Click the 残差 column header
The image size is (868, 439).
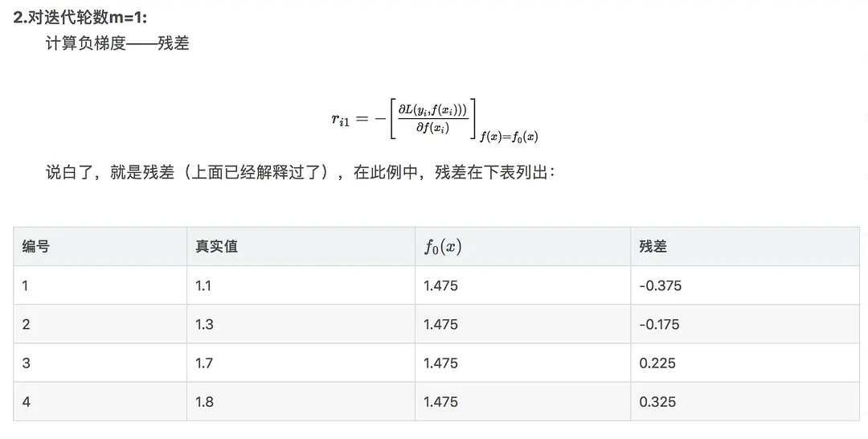(x=653, y=247)
